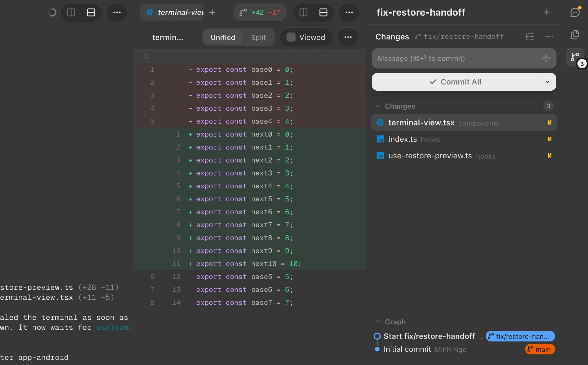This screenshot has width=588, height=365.
Task: Click the changes count badge 3 in the Changes section
Action: [x=548, y=106]
